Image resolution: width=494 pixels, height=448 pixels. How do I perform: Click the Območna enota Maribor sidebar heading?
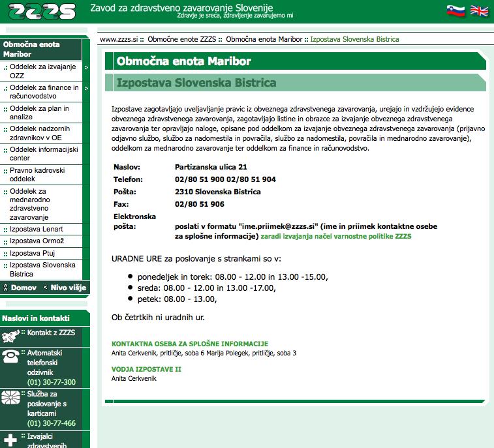pos(31,49)
